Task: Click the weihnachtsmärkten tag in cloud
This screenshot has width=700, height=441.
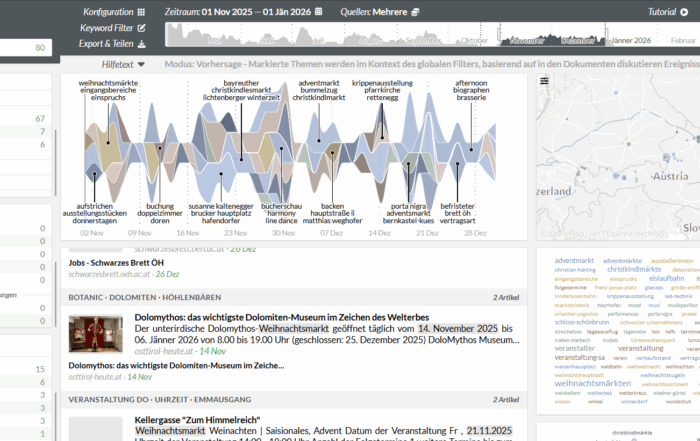Action: [593, 383]
